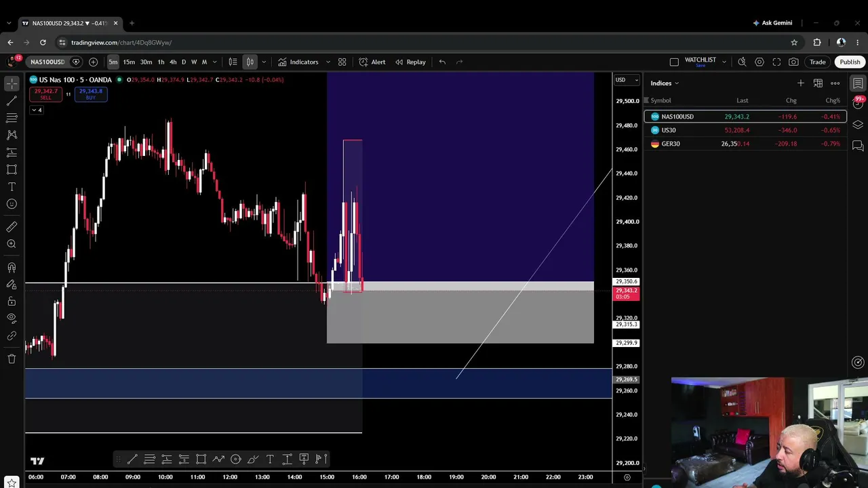The height and width of the screenshot is (488, 868).
Task: Expand the Indices watchlist dropdown
Action: point(665,83)
